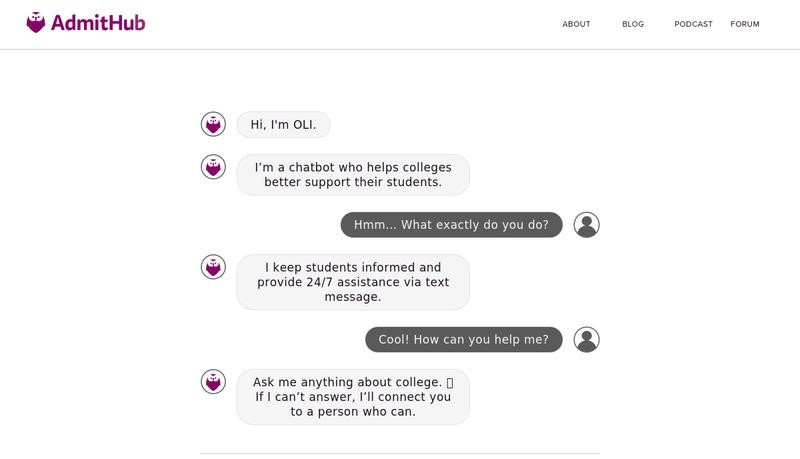
Task: Click the "Cool! How can you help me?" bubble
Action: 464,339
